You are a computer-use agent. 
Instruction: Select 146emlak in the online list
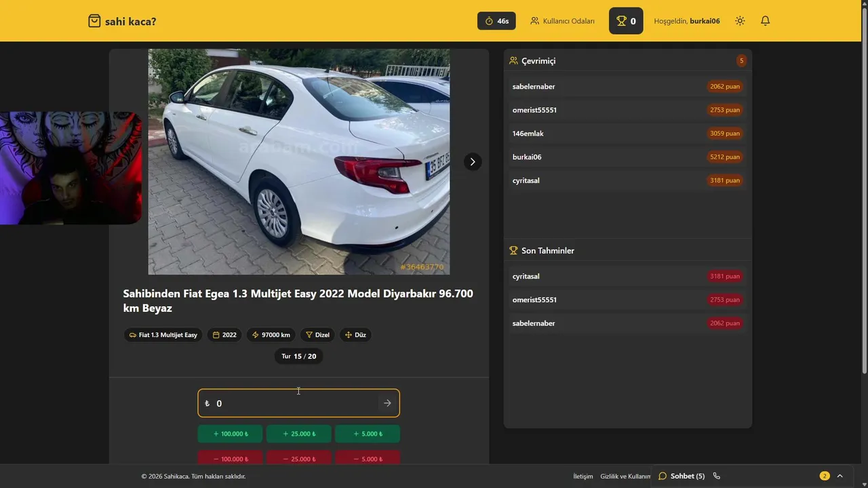point(627,134)
